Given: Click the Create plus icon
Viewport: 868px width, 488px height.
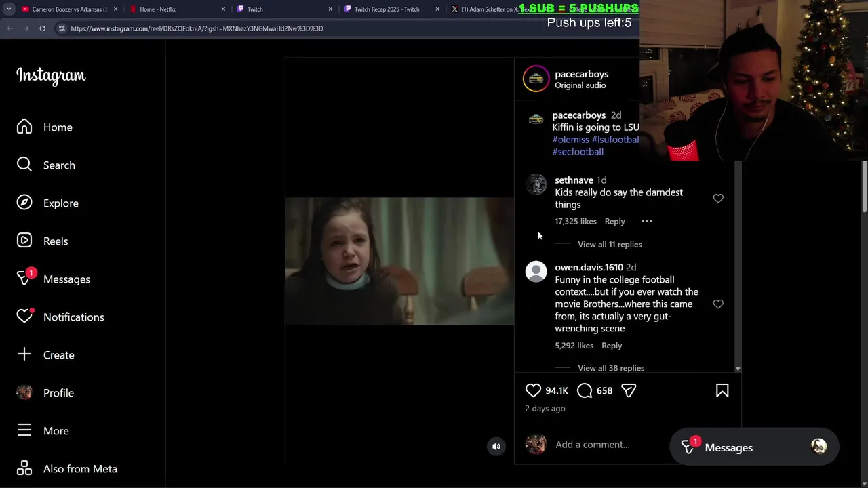Looking at the screenshot, I should pyautogui.click(x=24, y=354).
